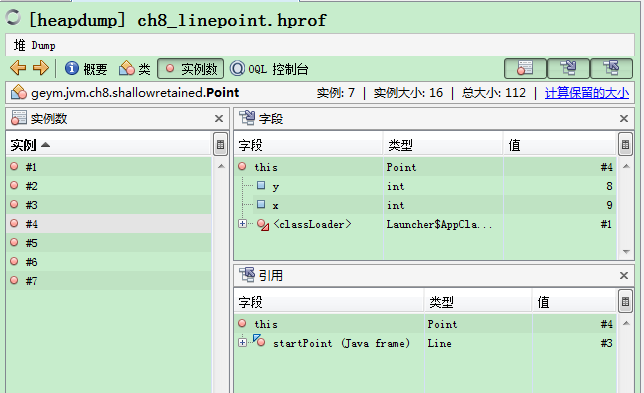Select 'this' row in fields panel

click(425, 167)
